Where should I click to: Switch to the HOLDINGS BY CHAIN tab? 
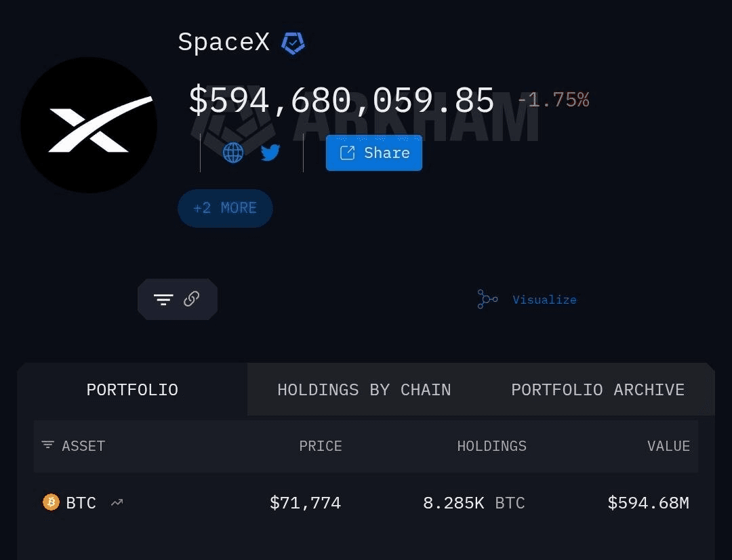(364, 390)
